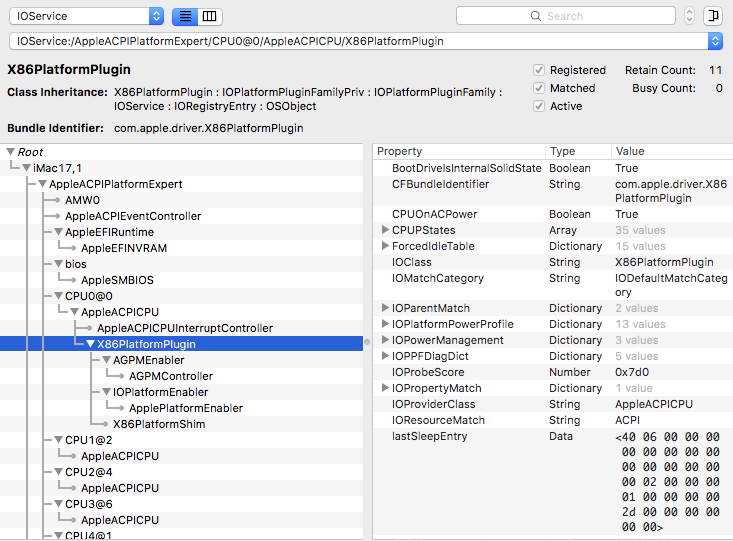Expand the CPUPStates property array
The width and height of the screenshot is (733, 541).
386,230
